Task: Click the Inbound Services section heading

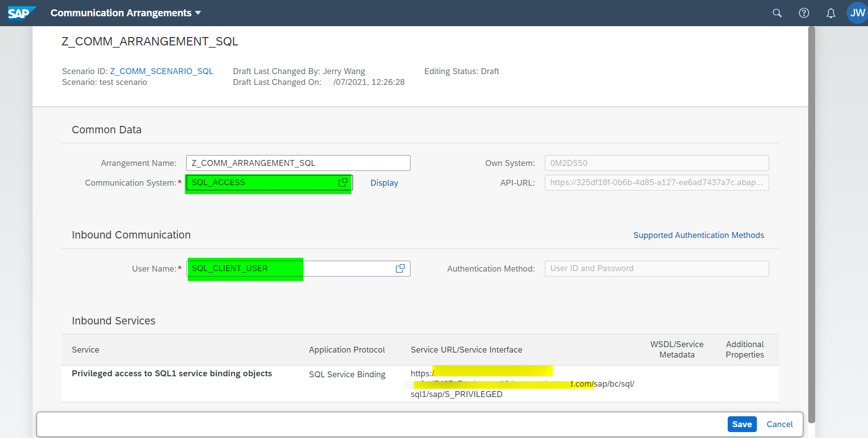Action: 114,321
